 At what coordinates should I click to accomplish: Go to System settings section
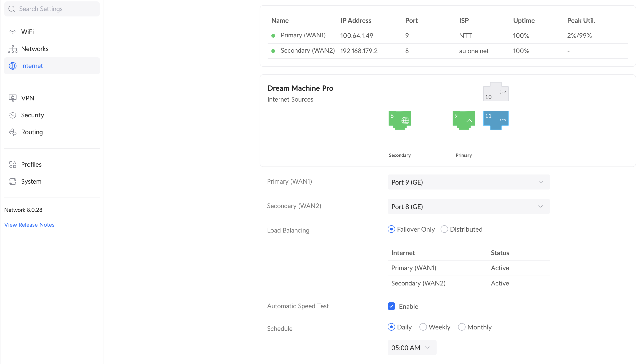pos(31,182)
